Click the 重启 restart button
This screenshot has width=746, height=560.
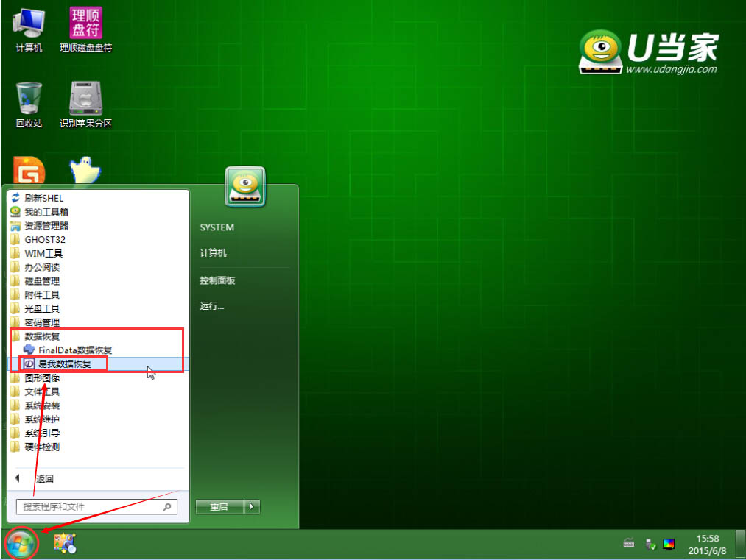(x=219, y=506)
